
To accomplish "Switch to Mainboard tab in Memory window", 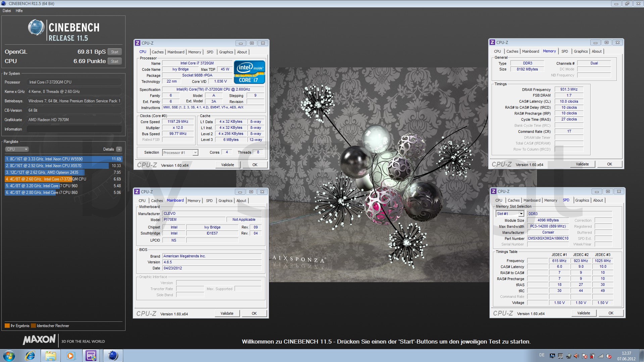I will click(531, 51).
